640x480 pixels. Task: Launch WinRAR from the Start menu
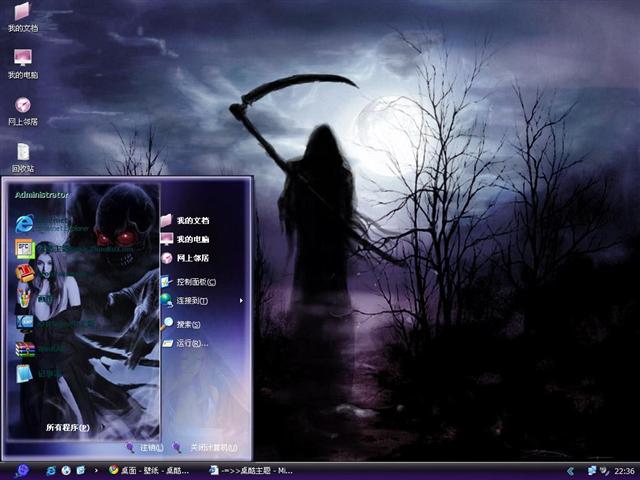click(25, 349)
